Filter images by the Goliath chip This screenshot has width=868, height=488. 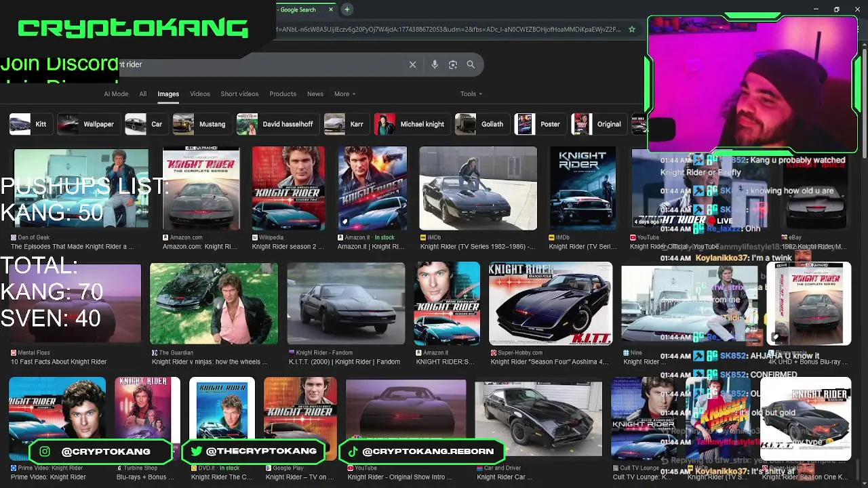(x=481, y=124)
